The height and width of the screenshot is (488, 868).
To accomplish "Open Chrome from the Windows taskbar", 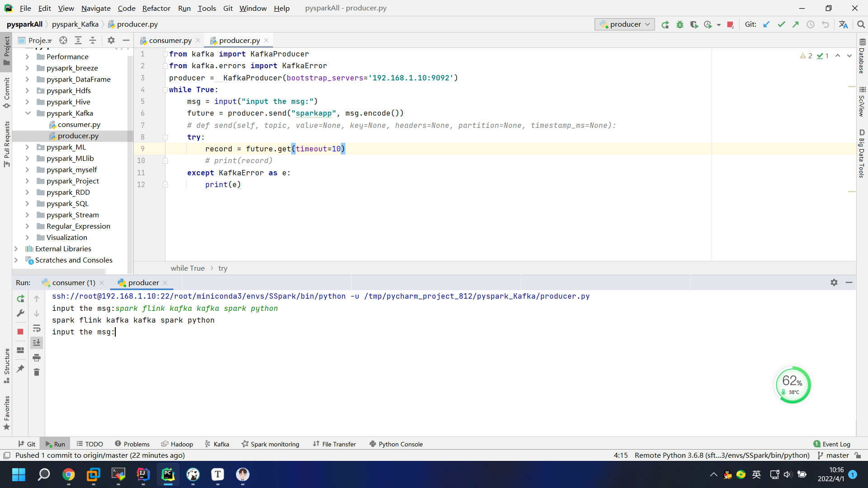I will pos(69,474).
